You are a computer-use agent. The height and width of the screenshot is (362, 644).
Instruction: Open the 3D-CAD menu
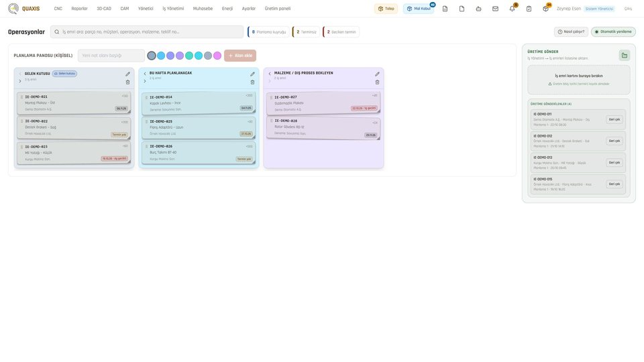pyautogui.click(x=104, y=9)
